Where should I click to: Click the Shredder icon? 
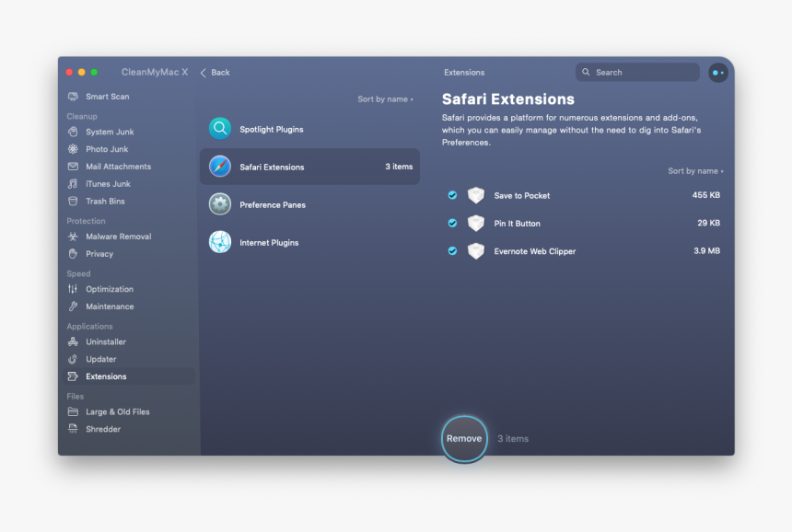pos(74,429)
